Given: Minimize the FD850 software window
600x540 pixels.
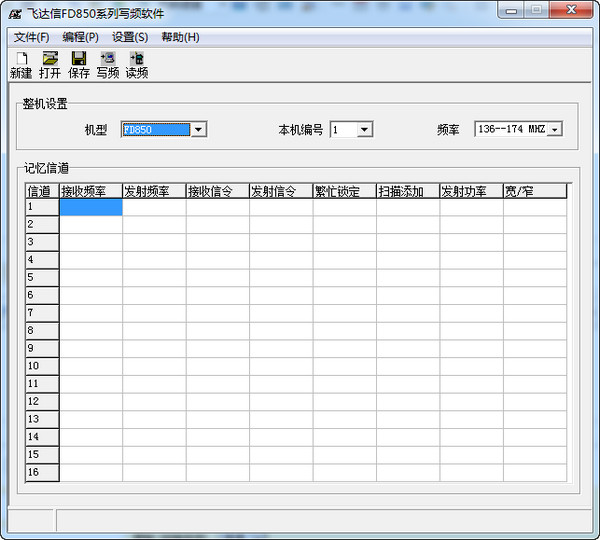Looking at the screenshot, I should coord(511,10).
